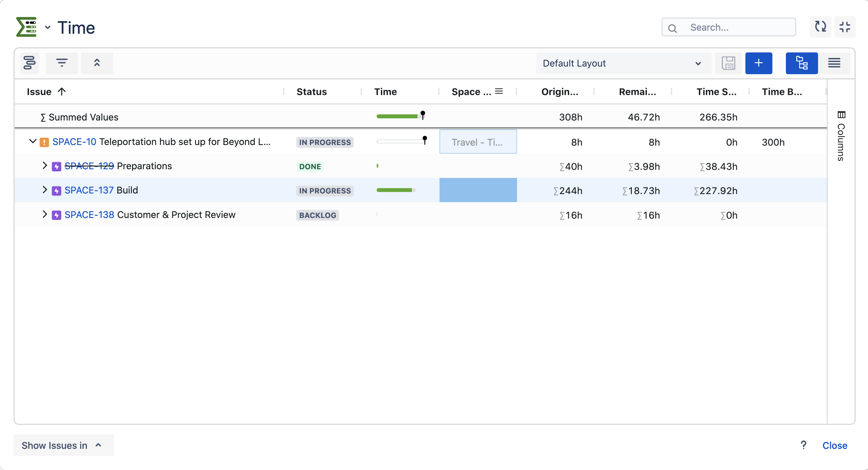Open the automation generators icon
This screenshot has height=470, width=868.
pyautogui.click(x=30, y=63)
